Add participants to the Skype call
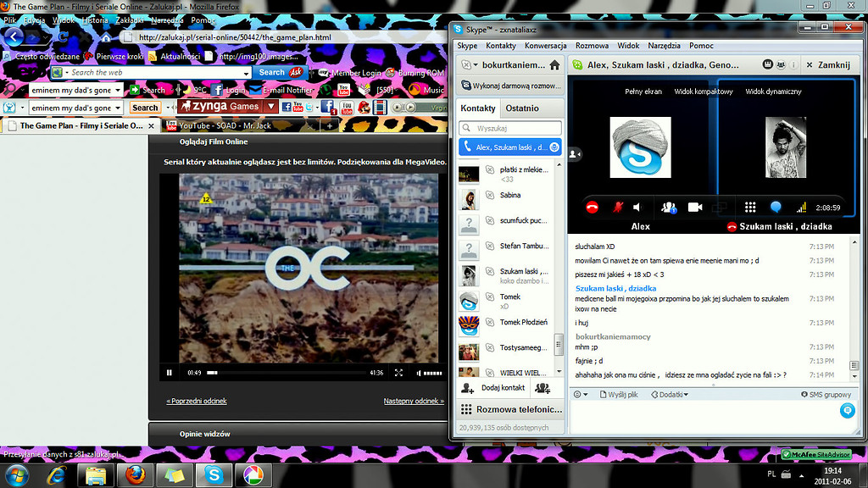The image size is (868, 488). [x=669, y=208]
